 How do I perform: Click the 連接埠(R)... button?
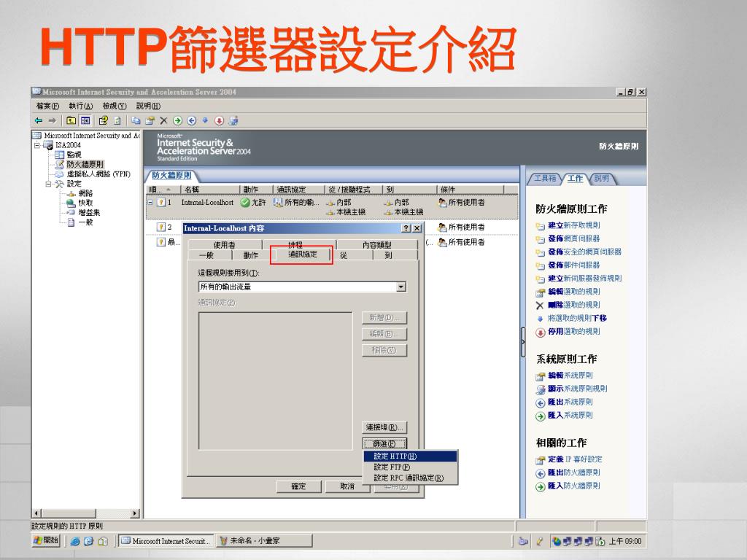[384, 427]
